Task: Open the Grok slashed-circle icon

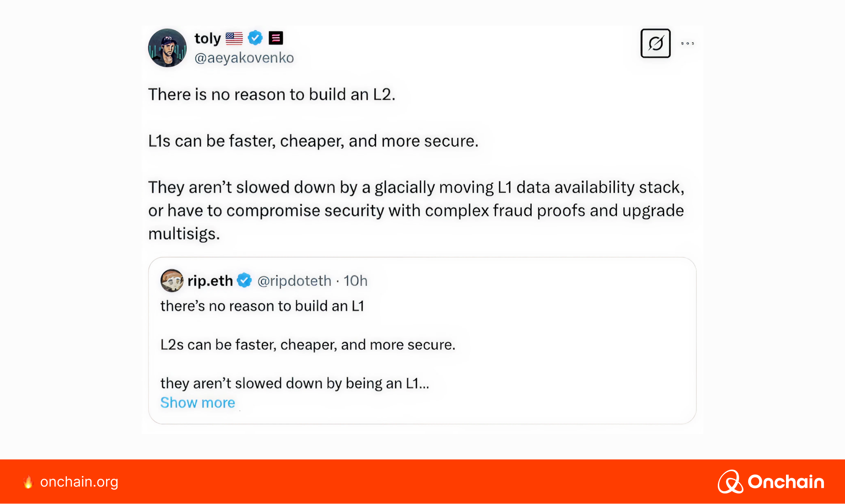Action: point(655,43)
